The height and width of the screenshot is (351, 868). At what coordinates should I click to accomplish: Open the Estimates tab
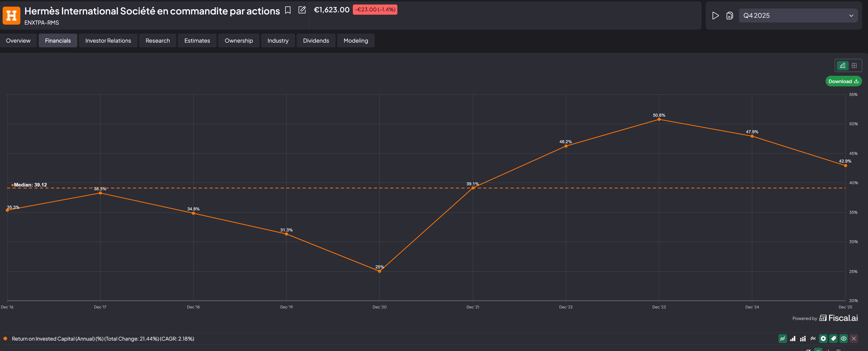point(197,41)
